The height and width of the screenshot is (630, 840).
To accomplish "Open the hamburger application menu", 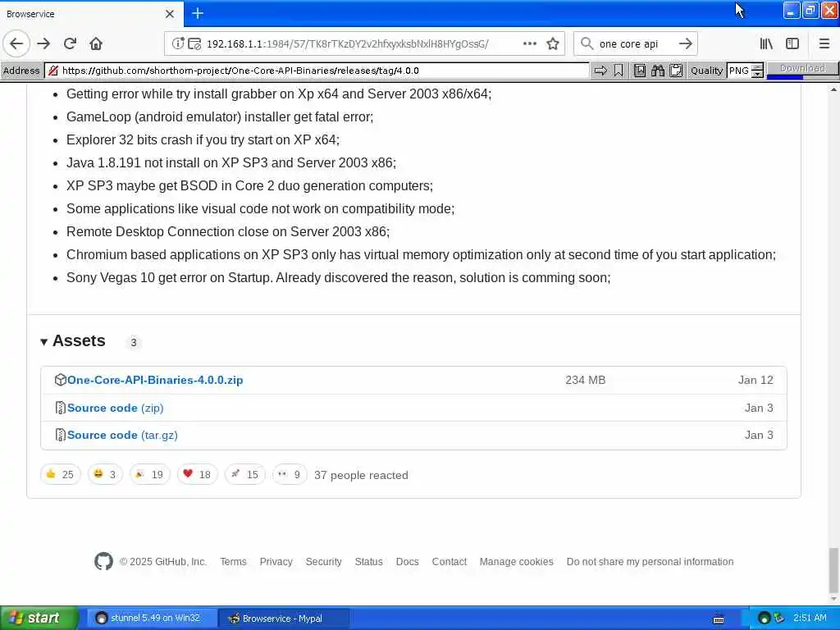I will pos(824,43).
